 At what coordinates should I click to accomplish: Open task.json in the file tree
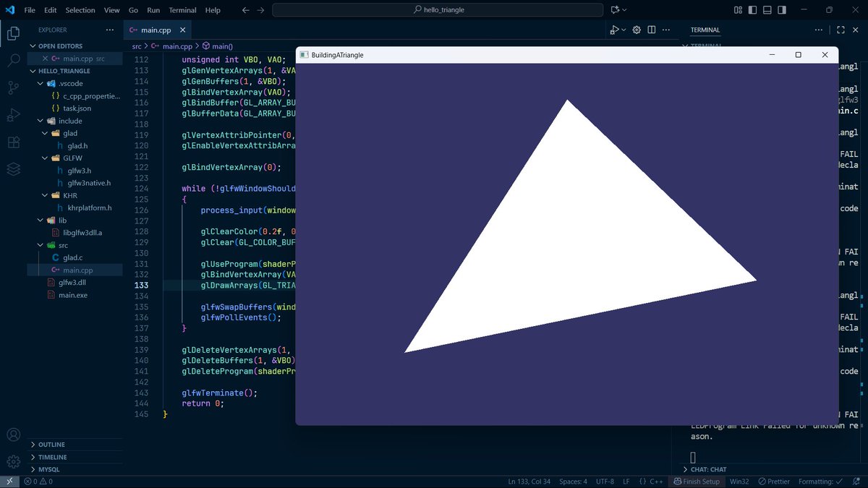pyautogui.click(x=76, y=108)
